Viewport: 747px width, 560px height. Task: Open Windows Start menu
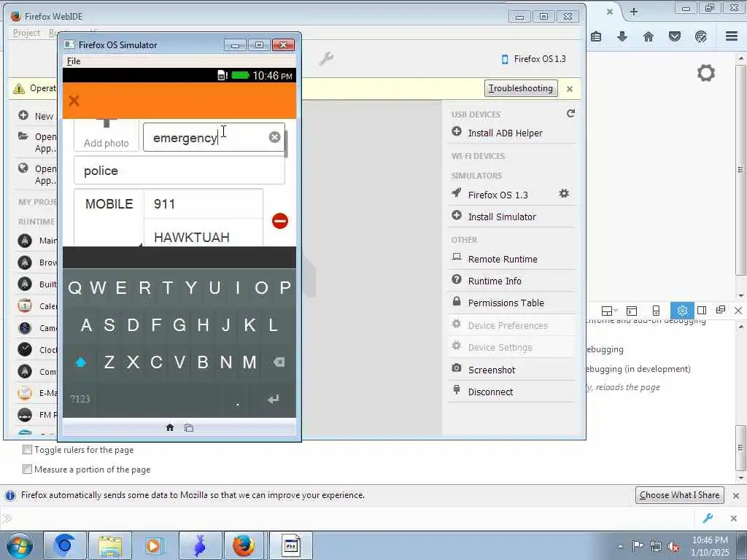pyautogui.click(x=20, y=546)
